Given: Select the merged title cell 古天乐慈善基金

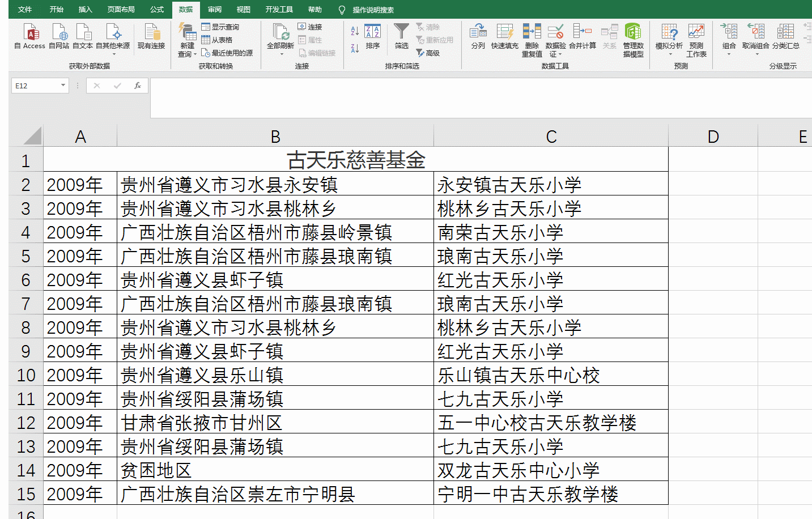Looking at the screenshot, I should tap(356, 160).
